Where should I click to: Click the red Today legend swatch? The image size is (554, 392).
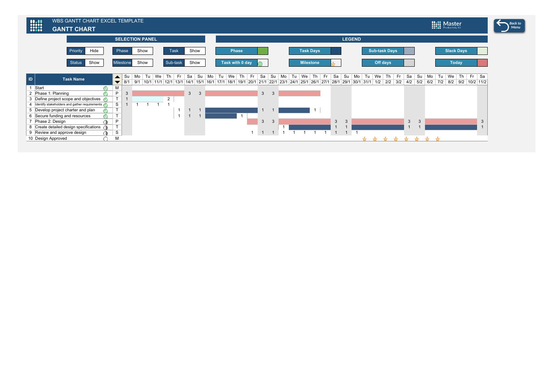(x=482, y=63)
